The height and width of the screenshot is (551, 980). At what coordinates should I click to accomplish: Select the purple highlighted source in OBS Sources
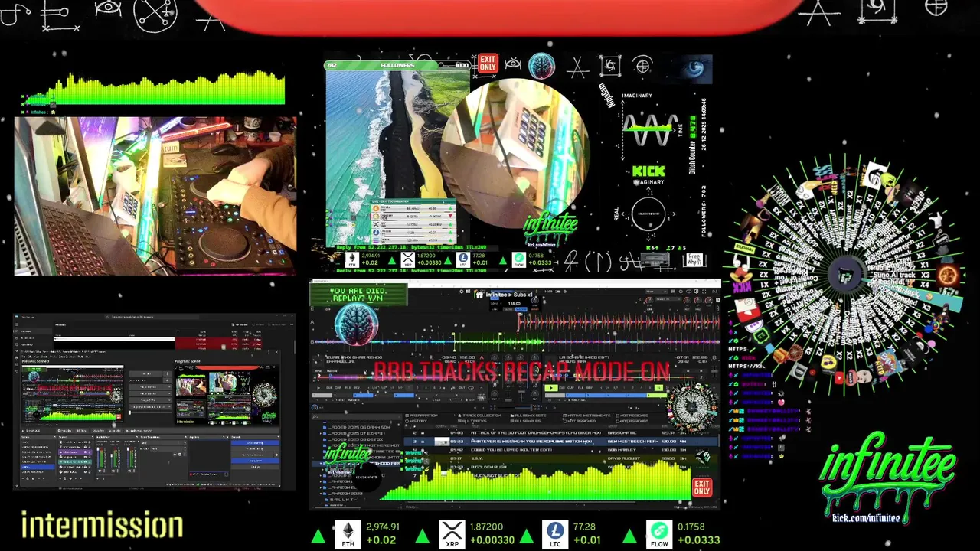[x=75, y=452]
